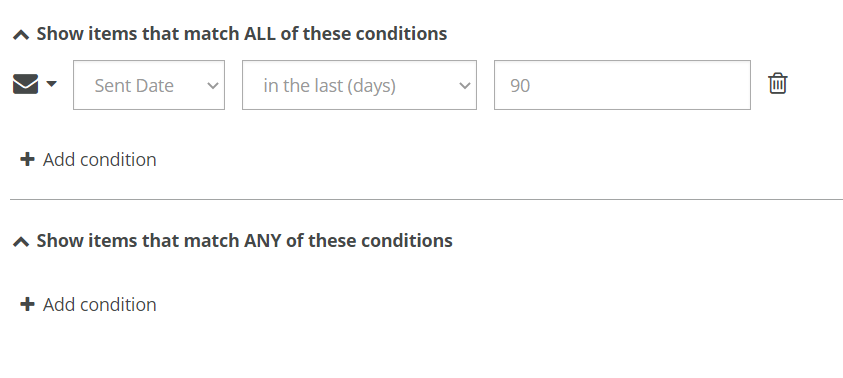Click the 'in the last (days)' operator text

330,85
